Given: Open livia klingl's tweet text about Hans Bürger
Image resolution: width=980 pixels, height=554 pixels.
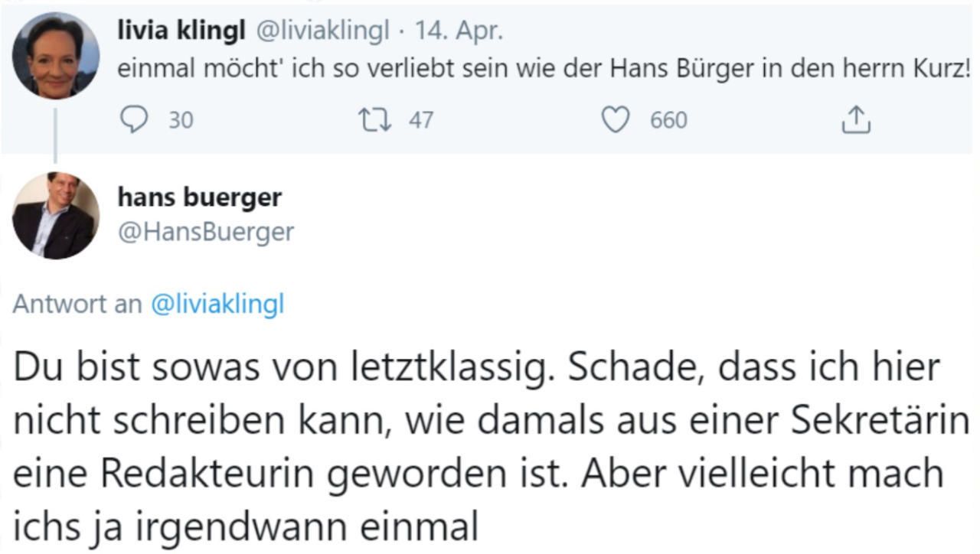Looking at the screenshot, I should coord(544,69).
